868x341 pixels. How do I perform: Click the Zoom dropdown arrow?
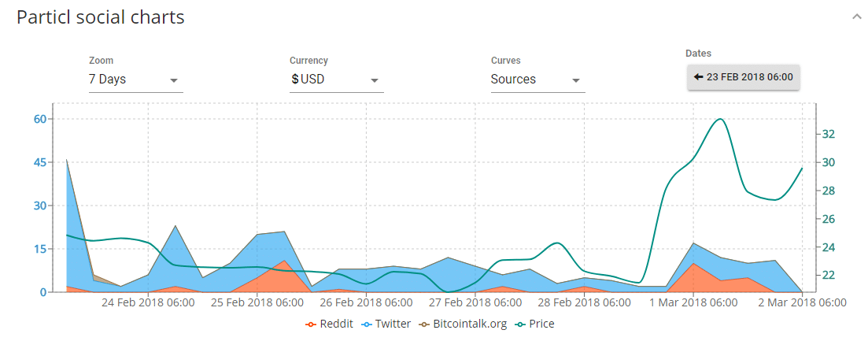(174, 80)
